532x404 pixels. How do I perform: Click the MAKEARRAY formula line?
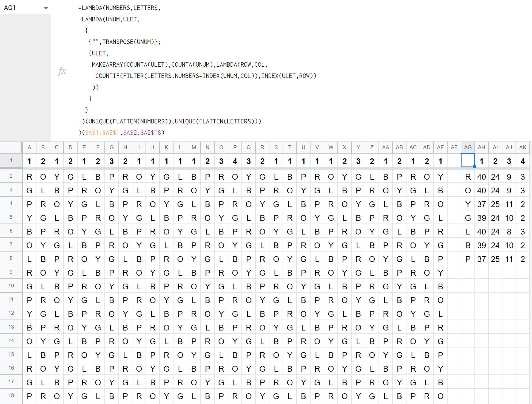(x=180, y=65)
